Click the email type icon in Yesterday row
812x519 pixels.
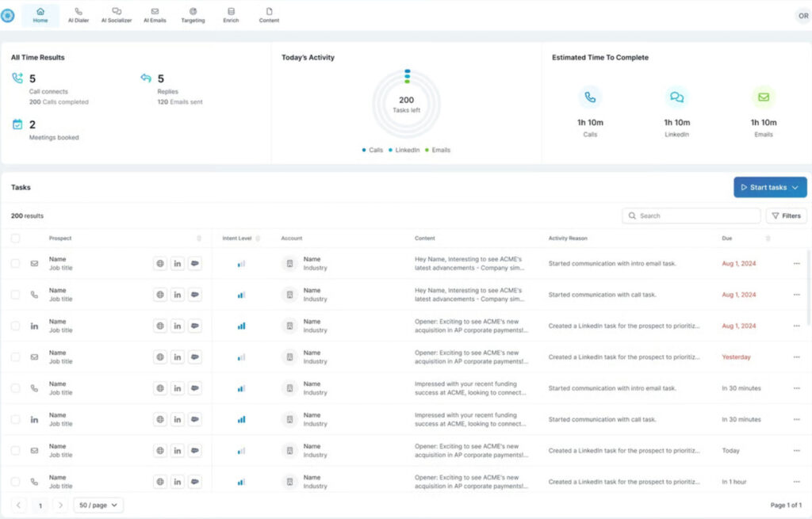(x=34, y=357)
